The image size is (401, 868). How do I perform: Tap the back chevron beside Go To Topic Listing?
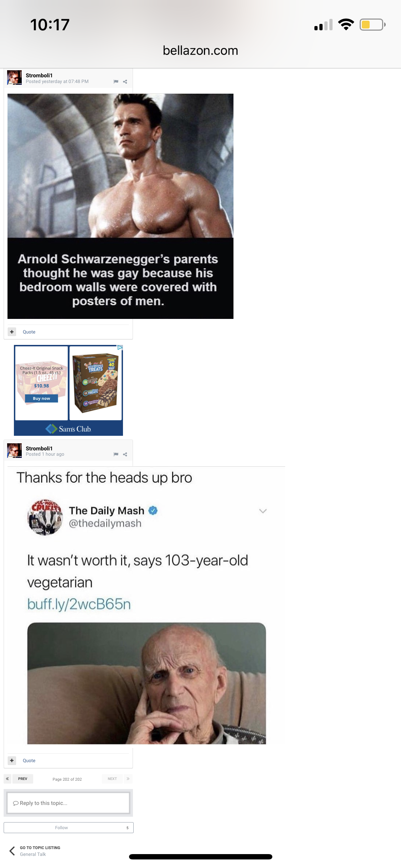coord(12,851)
